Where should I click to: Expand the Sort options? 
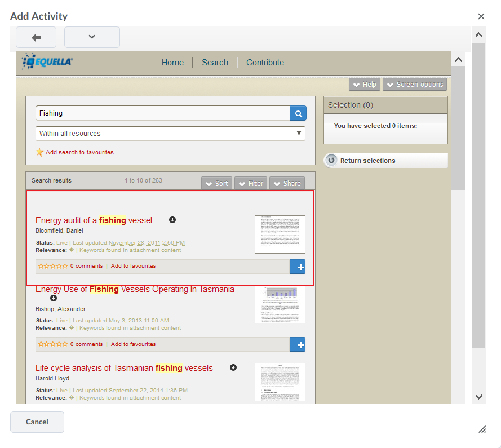pyautogui.click(x=216, y=183)
